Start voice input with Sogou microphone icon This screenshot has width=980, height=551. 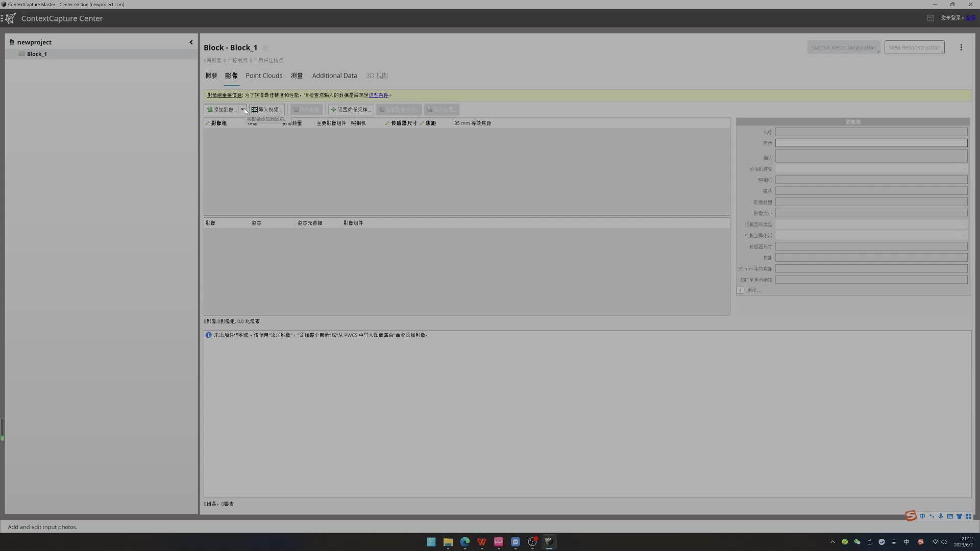941,516
